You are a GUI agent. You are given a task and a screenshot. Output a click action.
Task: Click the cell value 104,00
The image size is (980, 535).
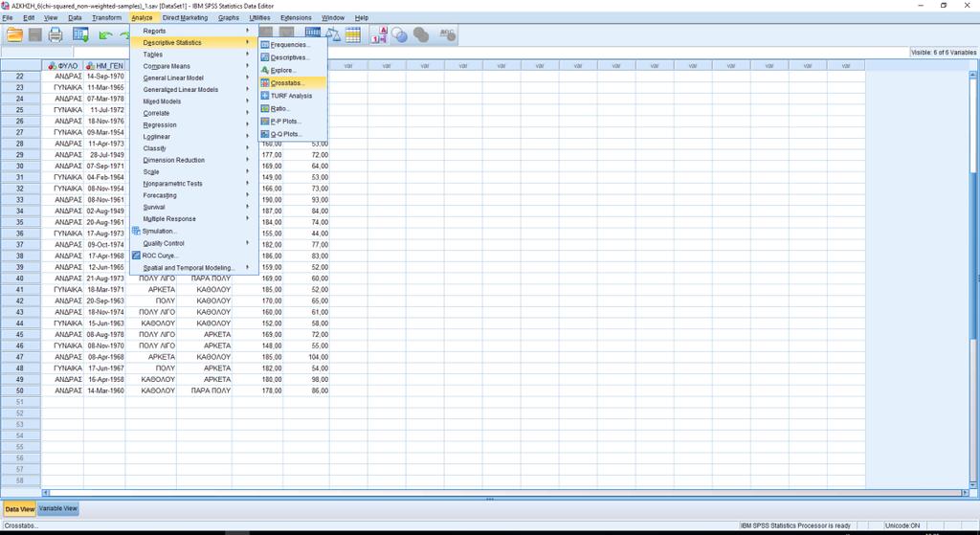click(x=306, y=357)
